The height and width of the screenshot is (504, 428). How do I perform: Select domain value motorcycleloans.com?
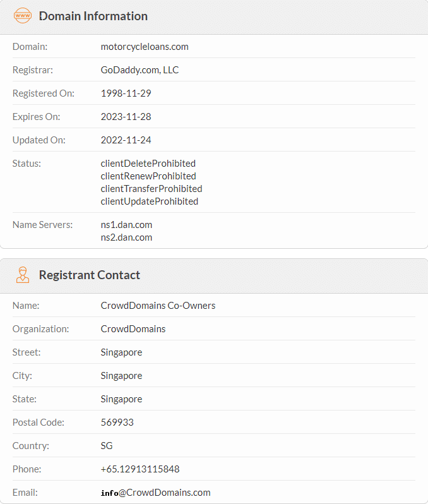pyautogui.click(x=145, y=47)
